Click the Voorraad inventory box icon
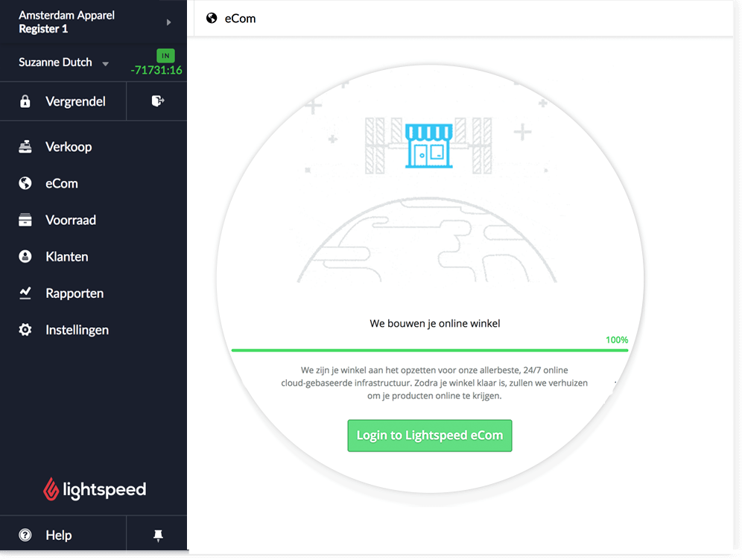Screen dimensions: 742x560 [x=25, y=220]
